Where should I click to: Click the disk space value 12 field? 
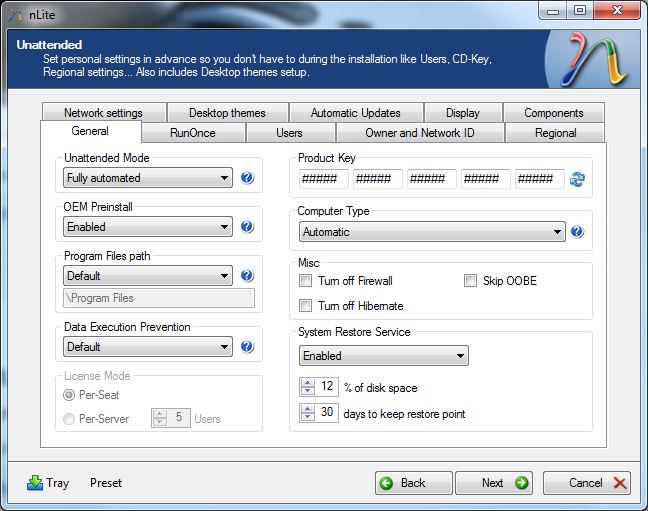pos(327,387)
